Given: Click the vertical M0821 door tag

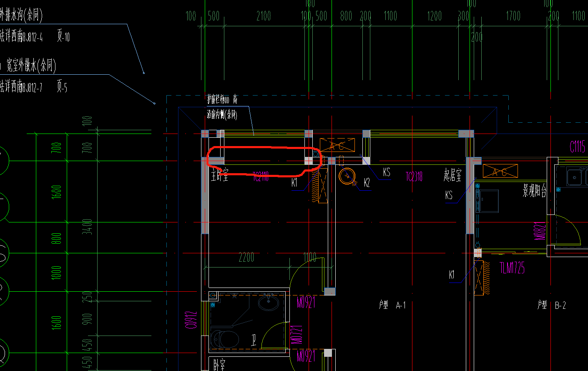Looking at the screenshot, I should (540, 231).
